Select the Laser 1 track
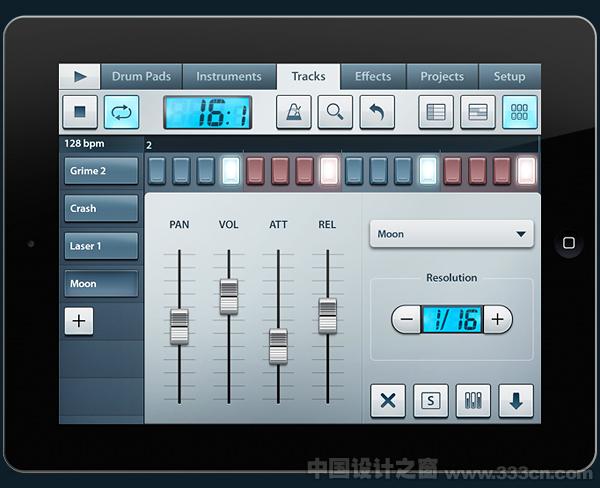This screenshot has height=488, width=600. point(101,246)
